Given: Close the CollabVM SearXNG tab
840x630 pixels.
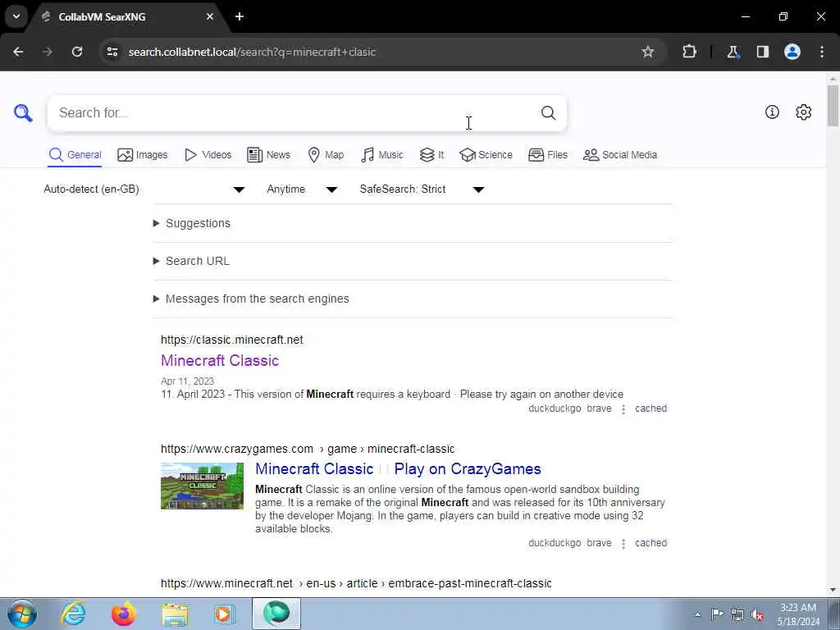Looking at the screenshot, I should (210, 16).
